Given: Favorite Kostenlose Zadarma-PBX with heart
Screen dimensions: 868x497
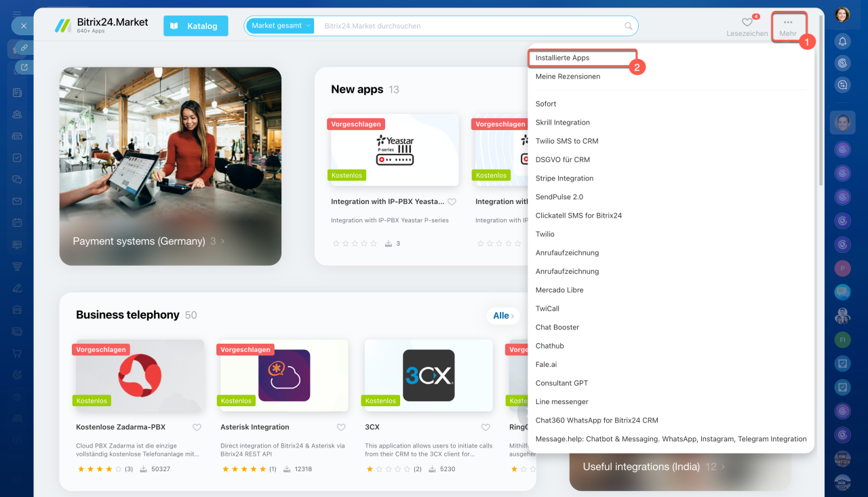Looking at the screenshot, I should pyautogui.click(x=197, y=427).
